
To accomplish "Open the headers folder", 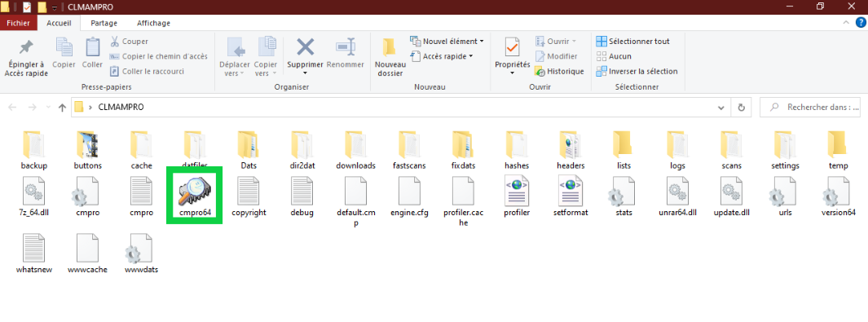I will (x=571, y=151).
